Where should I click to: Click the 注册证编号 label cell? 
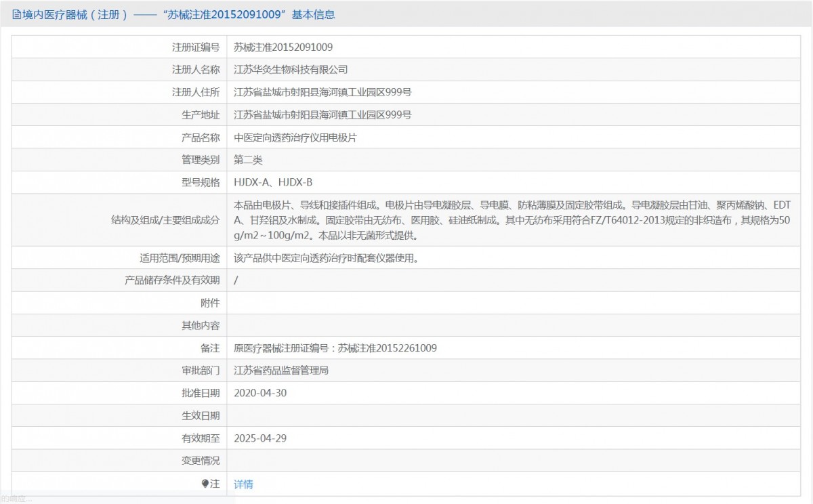pyautogui.click(x=196, y=47)
